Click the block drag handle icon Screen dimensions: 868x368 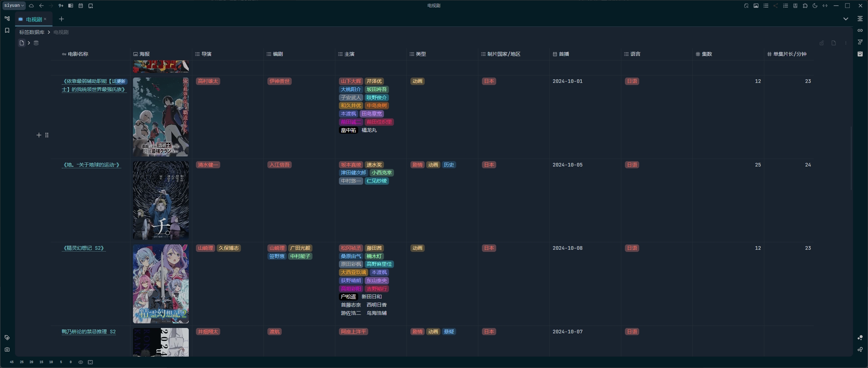coord(47,135)
